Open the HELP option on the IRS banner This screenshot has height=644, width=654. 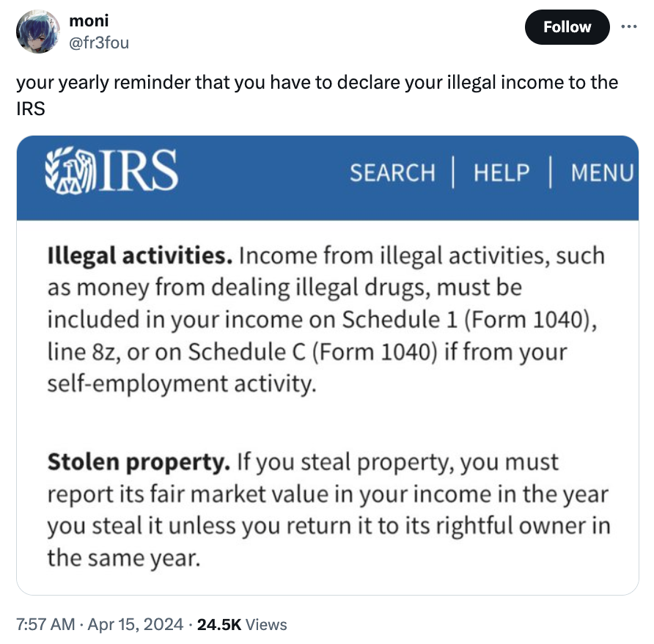500,173
